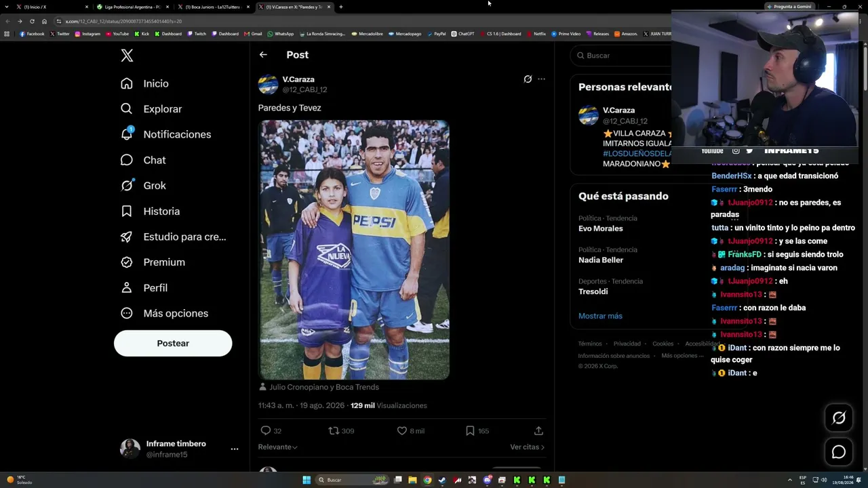Open the V.Caraza avatar under Personas relevantes
The image size is (868, 488).
click(x=588, y=115)
